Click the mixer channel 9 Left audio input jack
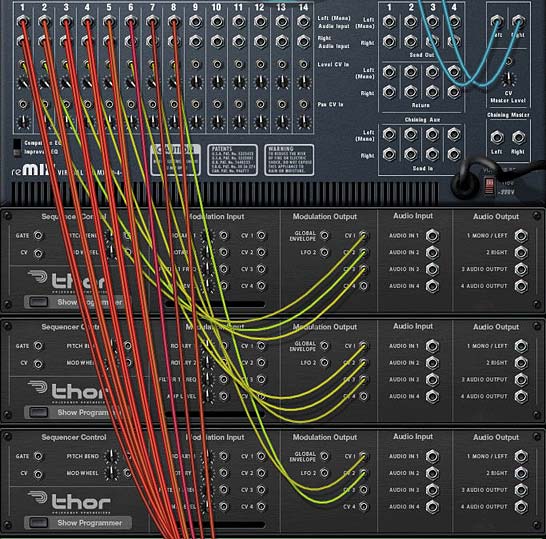 point(195,22)
